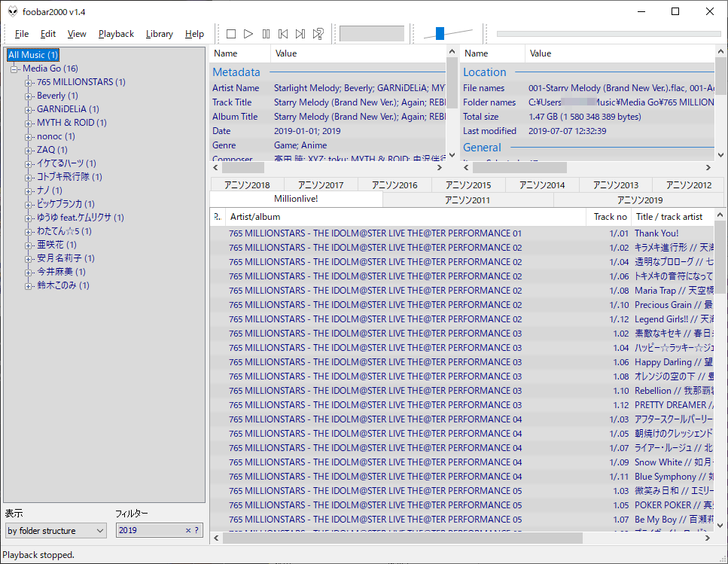This screenshot has height=564, width=728.
Task: Select the 亜咲花 tree item
Action: tap(56, 244)
